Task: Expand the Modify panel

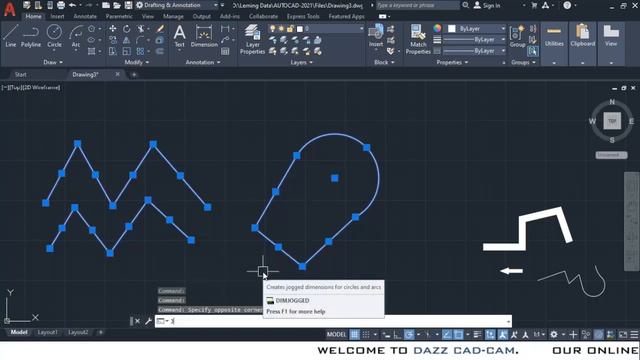Action: pyautogui.click(x=137, y=62)
